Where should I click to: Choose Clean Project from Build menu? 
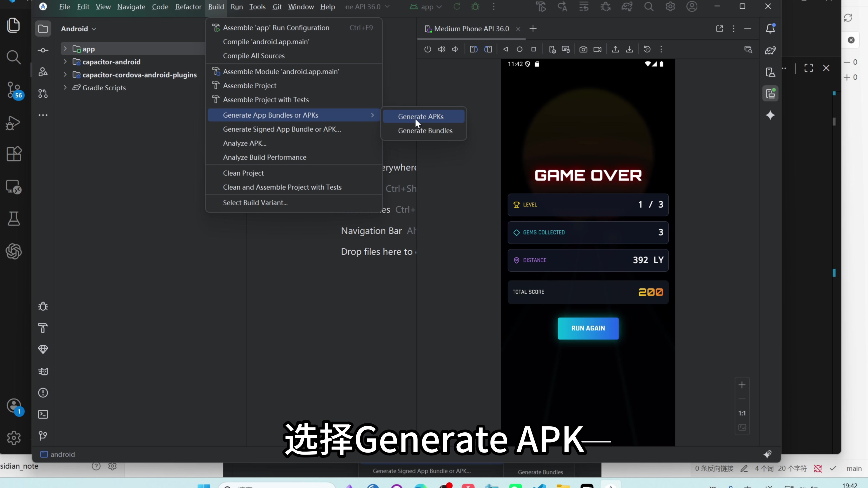coord(243,173)
